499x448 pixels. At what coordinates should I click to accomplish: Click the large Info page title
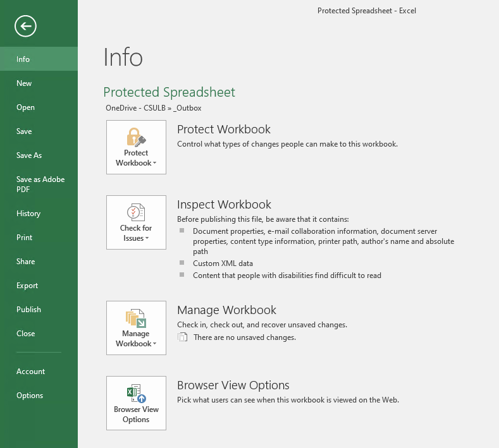tap(123, 58)
